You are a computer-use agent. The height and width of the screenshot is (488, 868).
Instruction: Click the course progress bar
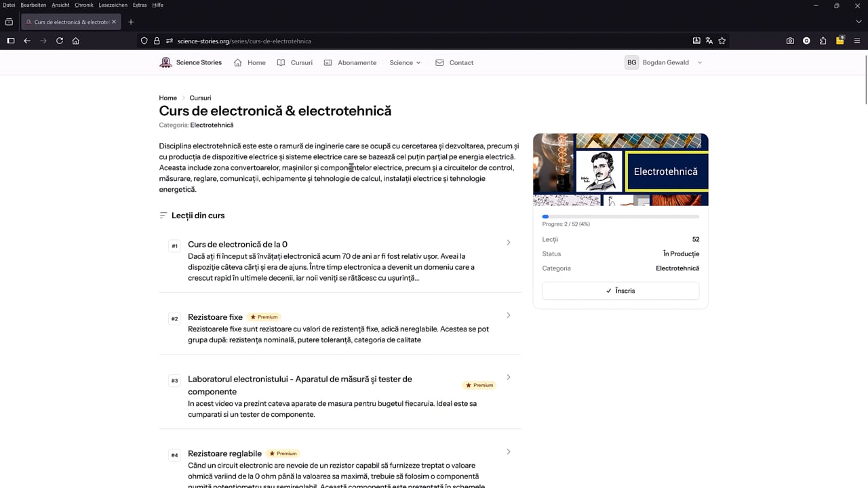point(620,217)
